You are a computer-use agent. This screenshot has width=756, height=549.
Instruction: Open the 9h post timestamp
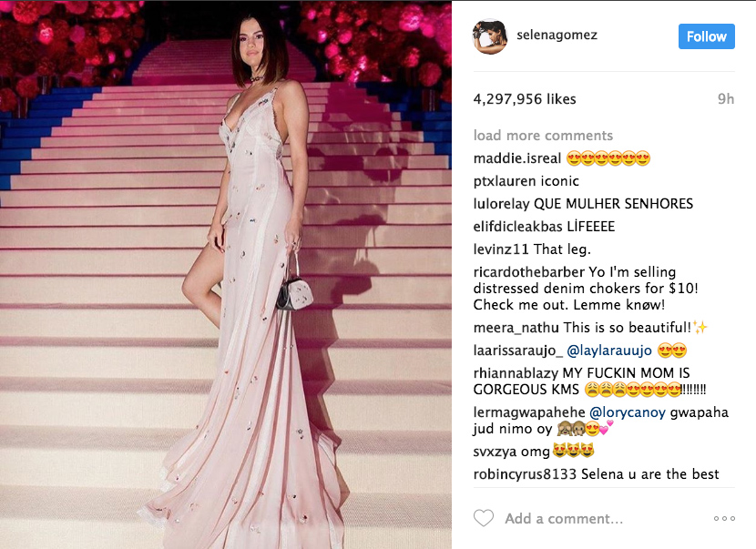[x=726, y=99]
